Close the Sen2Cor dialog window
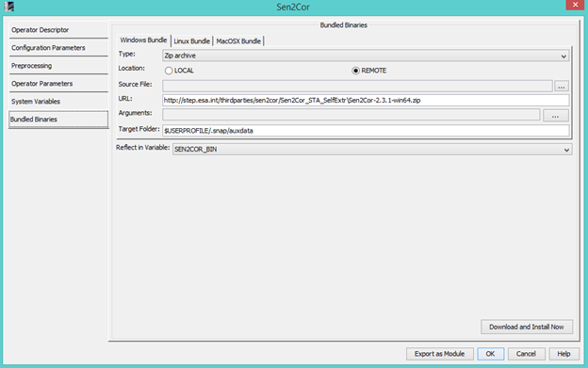This screenshot has width=588, height=368. [575, 5]
